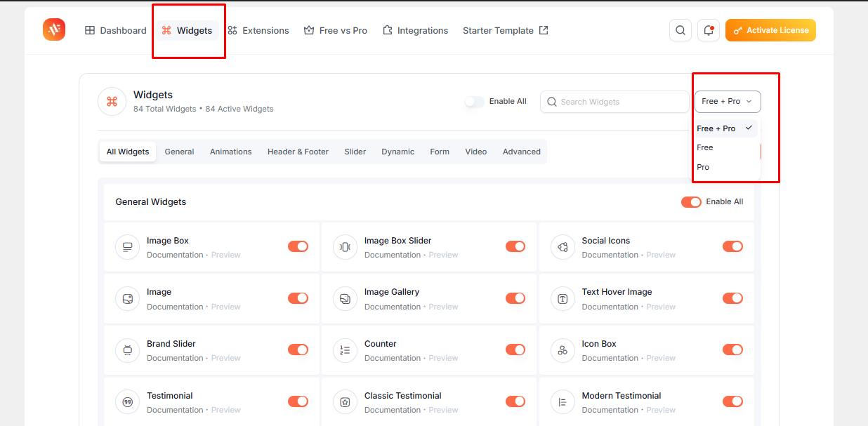Disable the Image Box widget toggle
The height and width of the screenshot is (426, 868).
click(x=298, y=246)
